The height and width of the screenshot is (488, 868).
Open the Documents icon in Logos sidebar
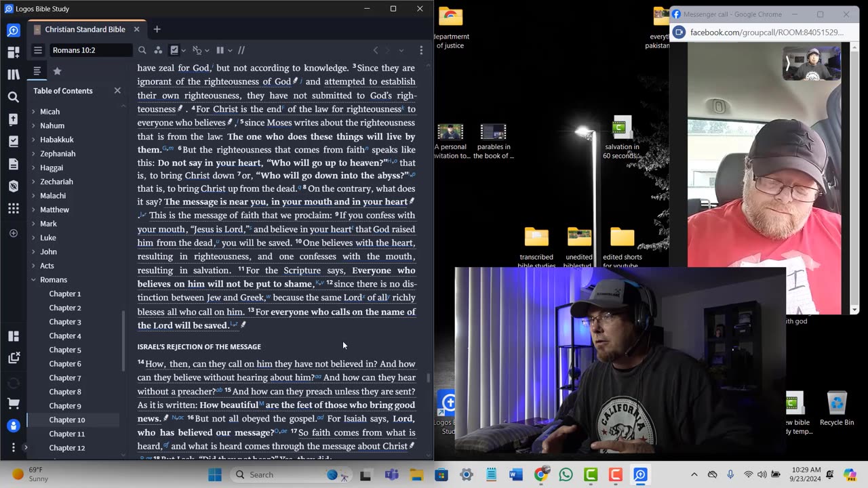point(13,164)
